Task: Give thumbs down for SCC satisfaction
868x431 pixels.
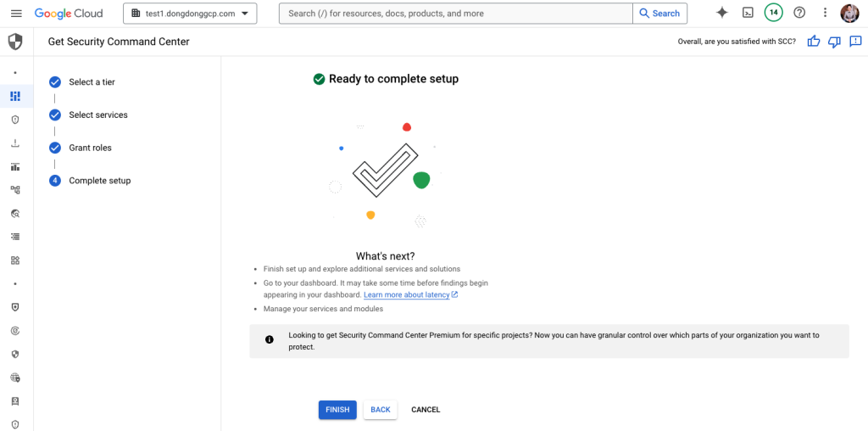Action: coord(834,42)
